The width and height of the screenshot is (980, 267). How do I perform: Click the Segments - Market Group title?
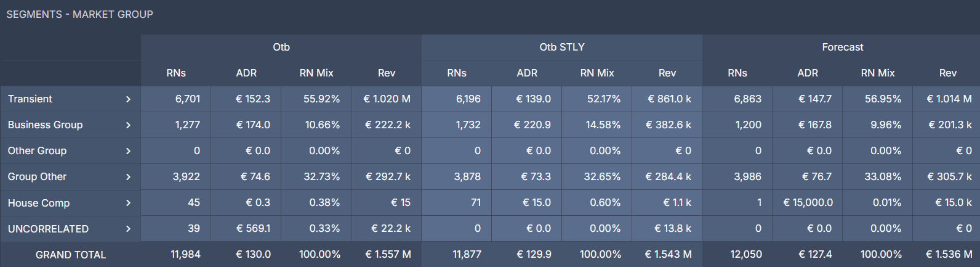(80, 14)
